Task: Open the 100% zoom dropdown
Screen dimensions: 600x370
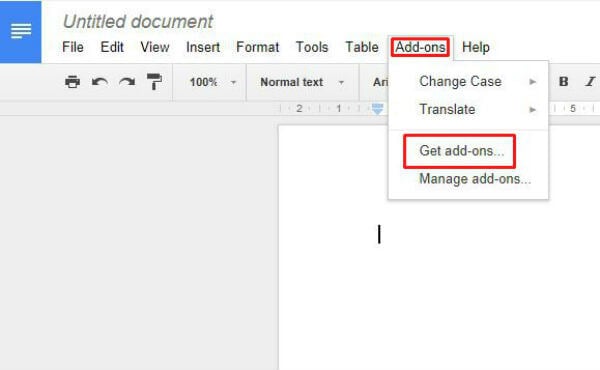Action: (x=212, y=82)
